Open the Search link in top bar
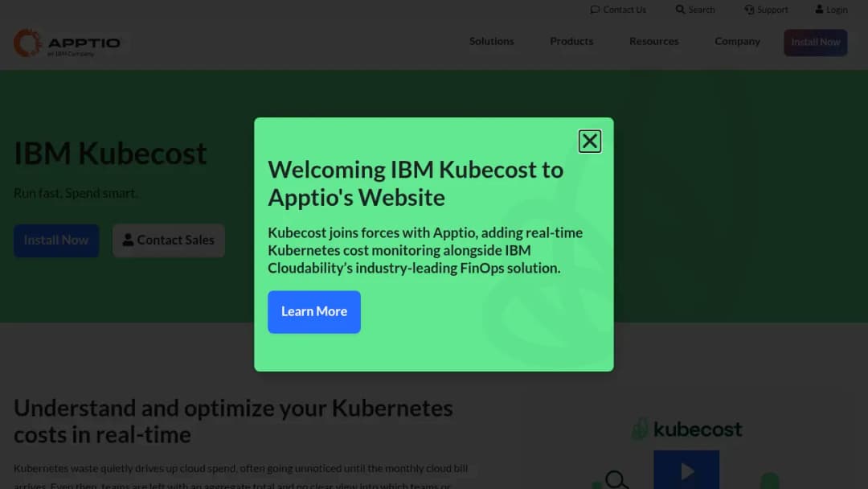 695,10
